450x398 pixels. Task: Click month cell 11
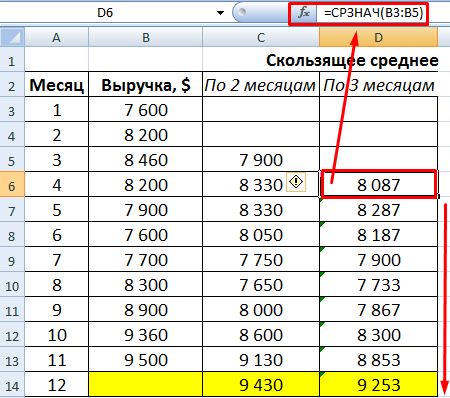click(57, 360)
